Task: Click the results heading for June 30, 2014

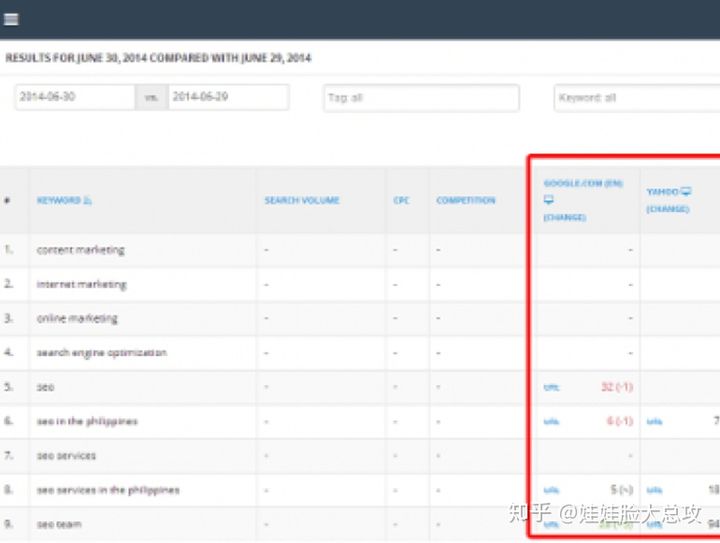Action: (x=158, y=58)
